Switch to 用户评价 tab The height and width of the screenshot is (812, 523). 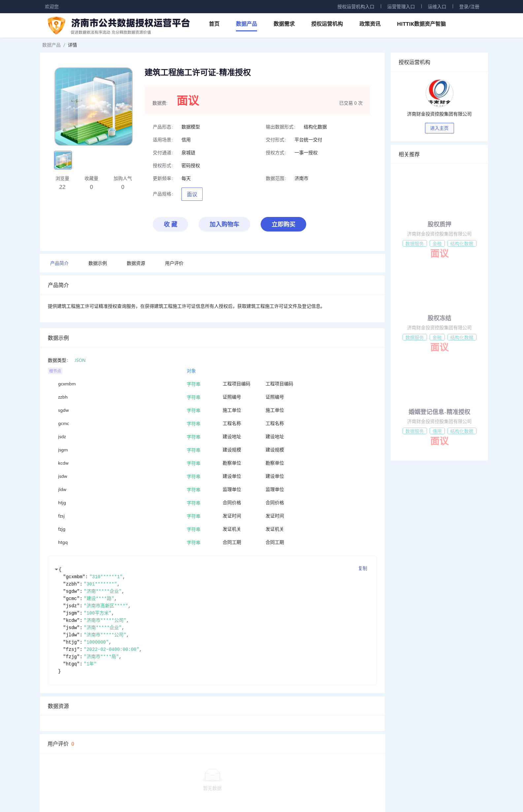tap(174, 263)
